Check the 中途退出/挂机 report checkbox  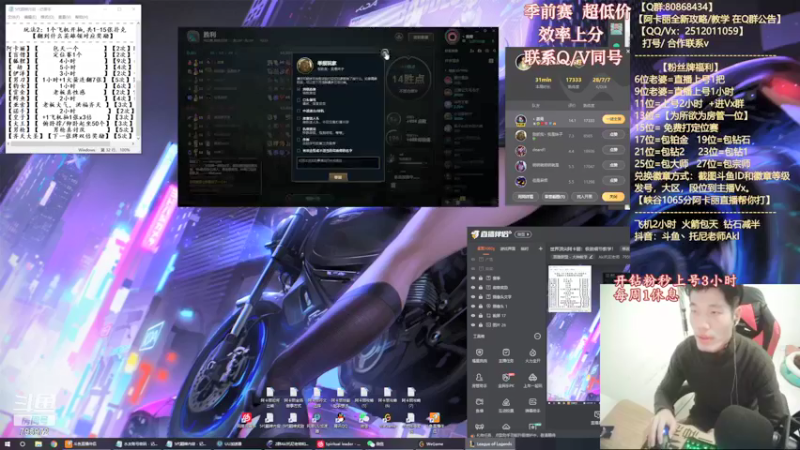tap(298, 111)
